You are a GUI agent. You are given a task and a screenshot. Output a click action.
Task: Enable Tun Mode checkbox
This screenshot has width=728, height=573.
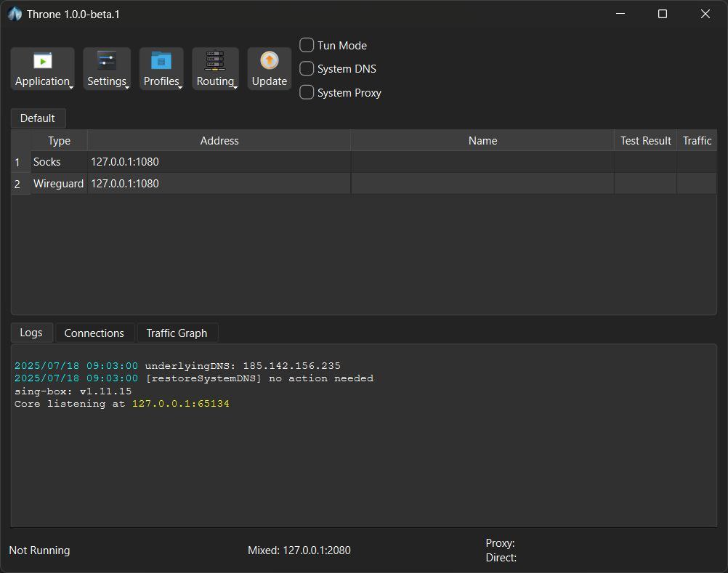[x=307, y=45]
